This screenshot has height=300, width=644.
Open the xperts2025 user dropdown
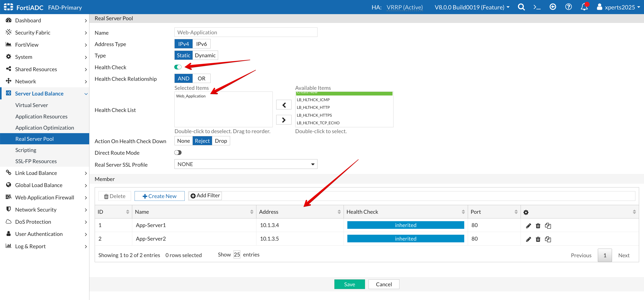(x=619, y=7)
